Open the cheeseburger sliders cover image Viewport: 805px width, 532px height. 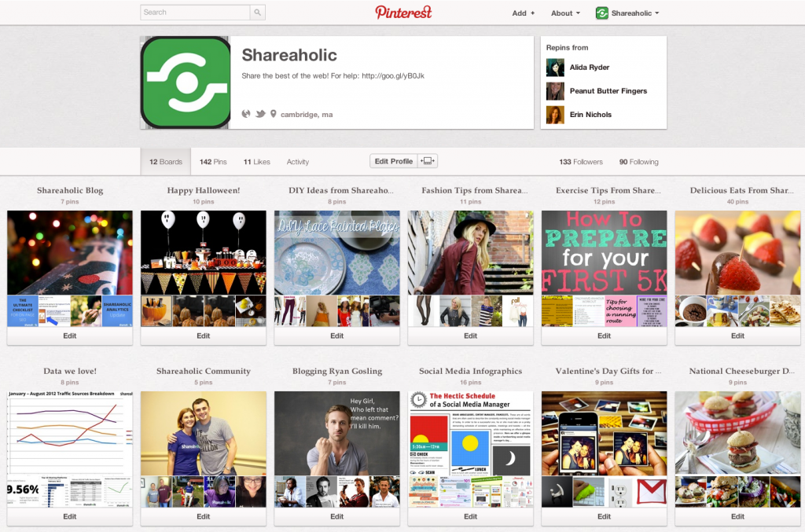(737, 434)
